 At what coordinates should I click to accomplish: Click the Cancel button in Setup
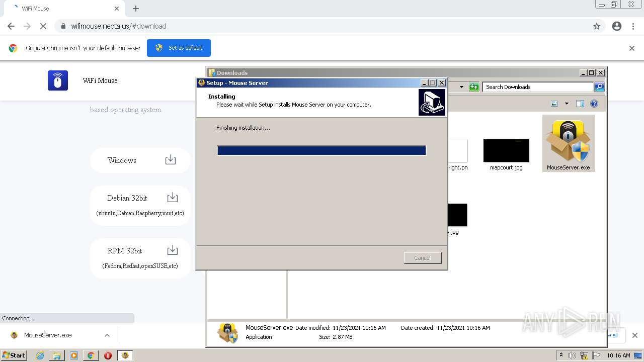click(423, 258)
